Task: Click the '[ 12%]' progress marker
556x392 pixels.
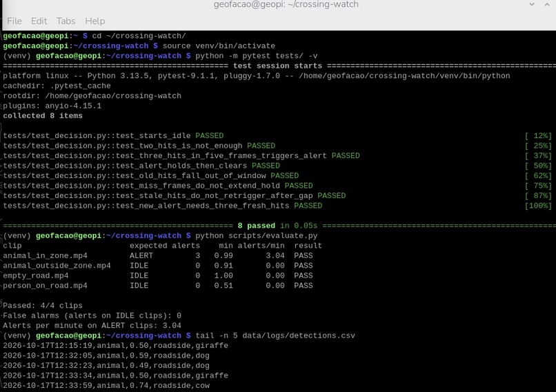Action: pos(538,135)
